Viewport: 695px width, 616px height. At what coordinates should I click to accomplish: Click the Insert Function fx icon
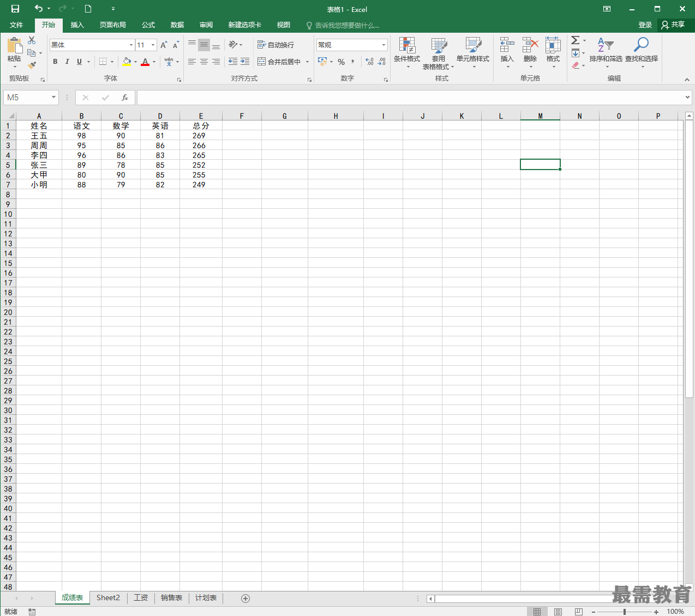[x=125, y=98]
